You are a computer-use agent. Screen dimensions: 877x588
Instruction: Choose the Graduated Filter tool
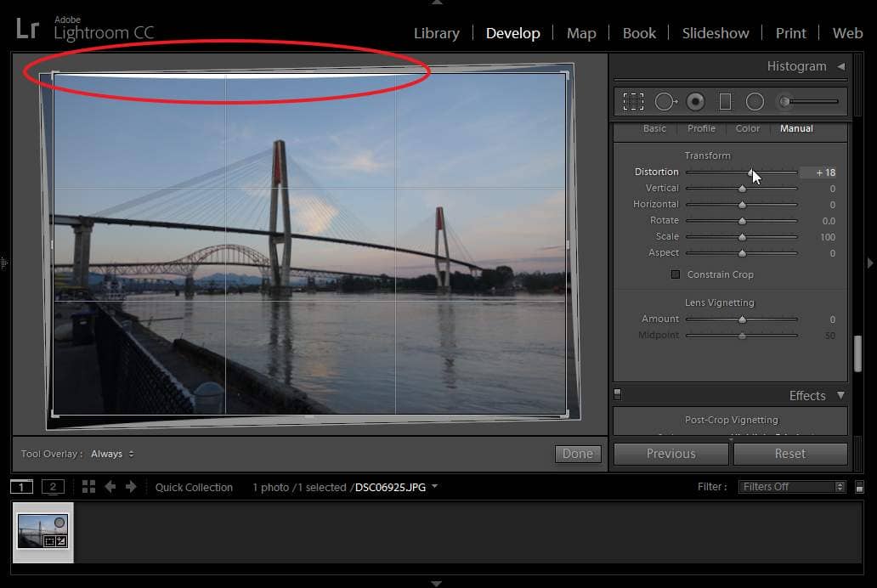(x=725, y=102)
